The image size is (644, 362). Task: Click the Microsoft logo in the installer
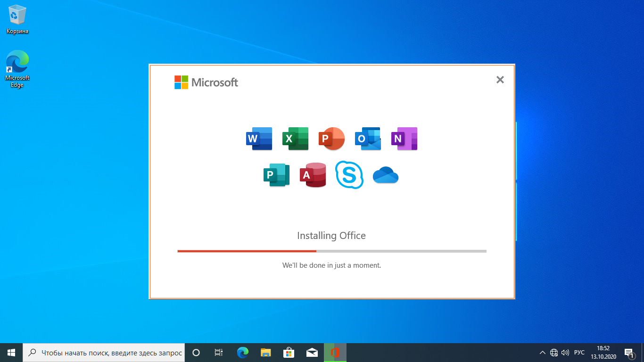[206, 82]
